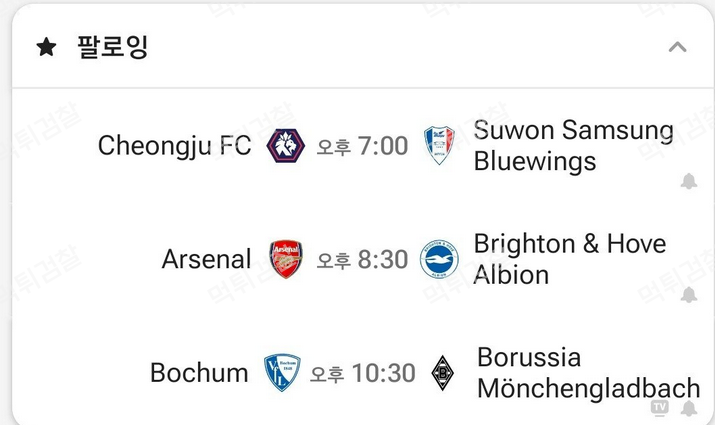Viewport: 715px width, 425px height.
Task: Click the Borussia Mönchengladbach crest
Action: point(442,373)
